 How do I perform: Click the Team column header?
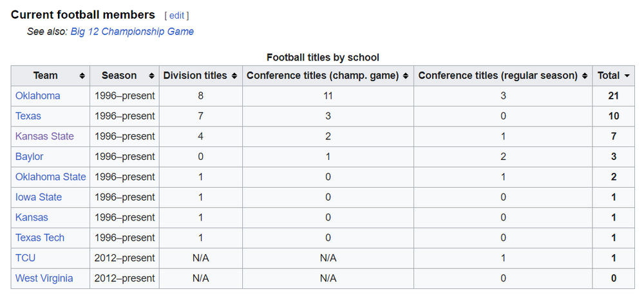45,76
